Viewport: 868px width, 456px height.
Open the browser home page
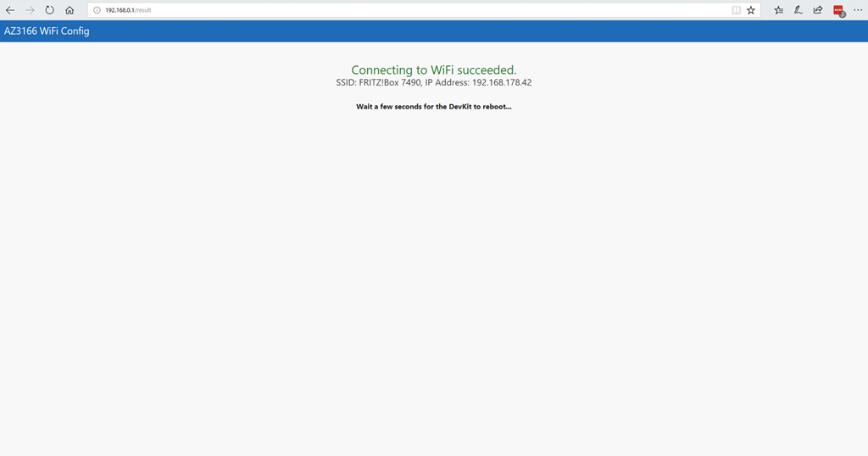click(70, 10)
